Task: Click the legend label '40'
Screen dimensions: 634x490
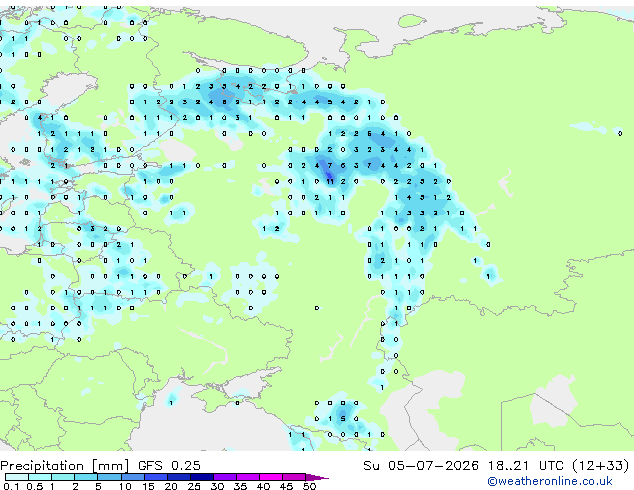Action: [x=263, y=486]
